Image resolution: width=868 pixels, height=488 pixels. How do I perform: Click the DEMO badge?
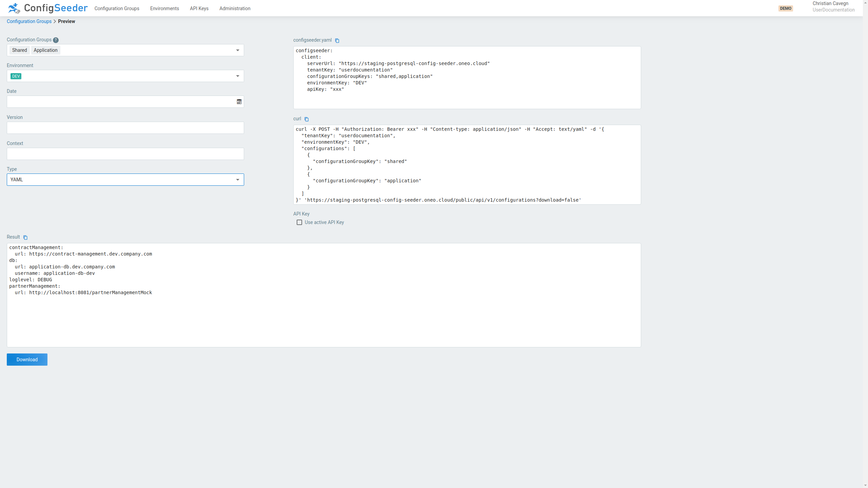(x=786, y=8)
